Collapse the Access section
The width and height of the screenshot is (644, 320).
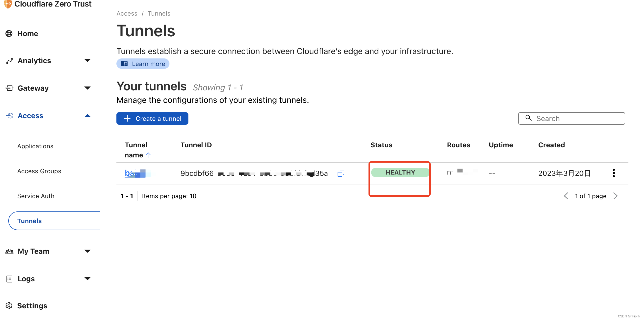[88, 116]
